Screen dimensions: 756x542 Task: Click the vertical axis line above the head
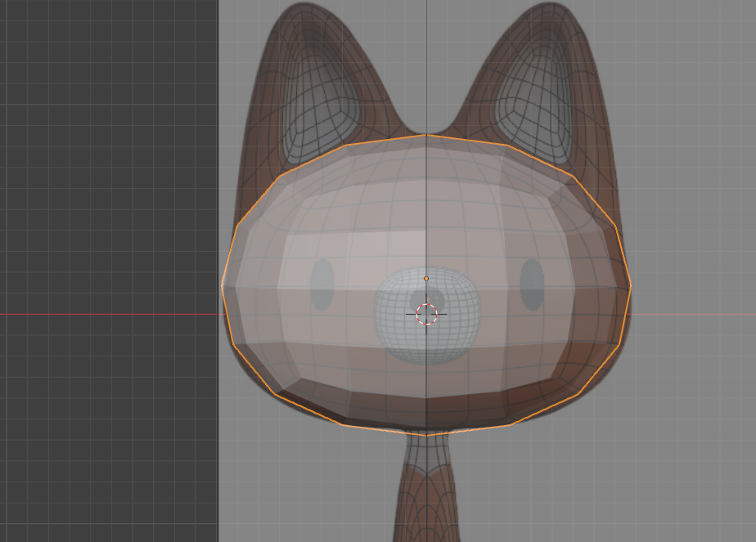pyautogui.click(x=426, y=65)
